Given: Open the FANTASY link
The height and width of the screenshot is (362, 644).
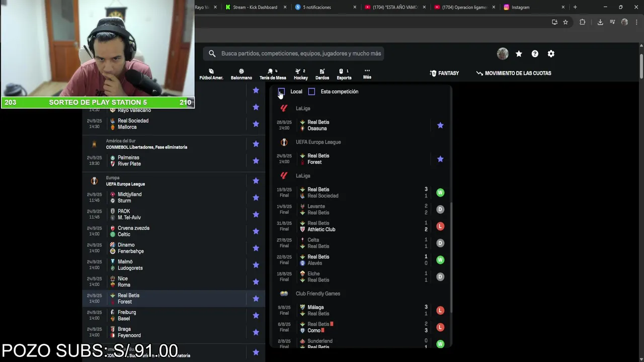Looking at the screenshot, I should click(x=444, y=73).
